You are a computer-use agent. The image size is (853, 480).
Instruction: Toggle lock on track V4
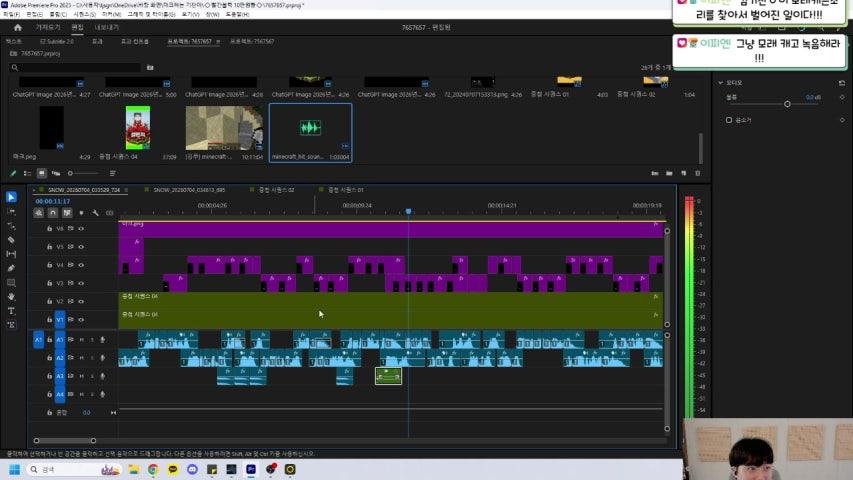[x=50, y=265]
